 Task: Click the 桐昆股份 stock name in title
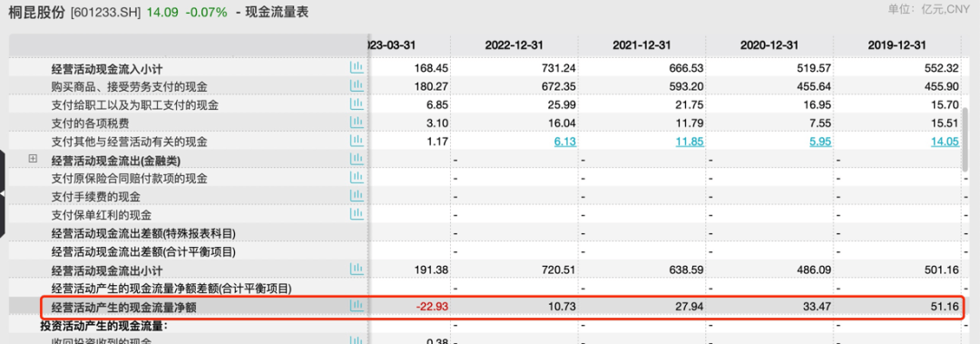(36, 12)
